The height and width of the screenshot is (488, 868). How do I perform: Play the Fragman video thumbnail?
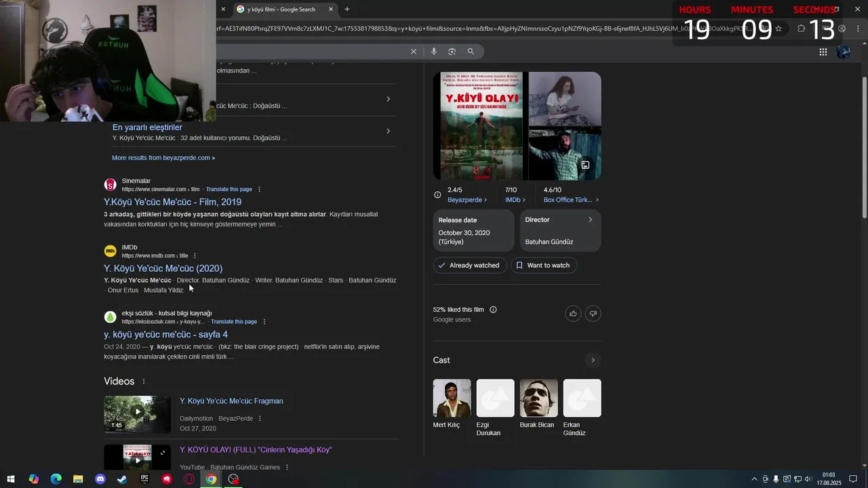point(138,414)
